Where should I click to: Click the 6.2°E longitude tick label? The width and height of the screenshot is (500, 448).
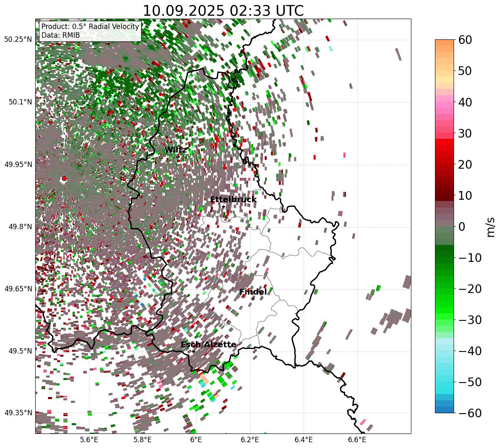(250, 440)
